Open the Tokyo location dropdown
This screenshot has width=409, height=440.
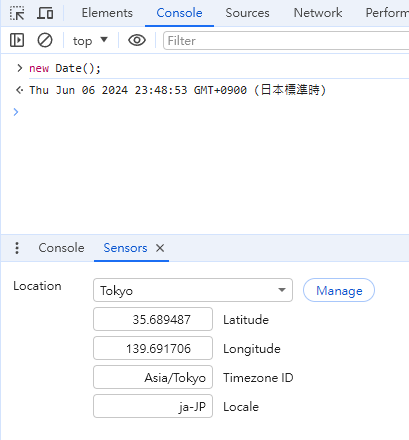[193, 290]
